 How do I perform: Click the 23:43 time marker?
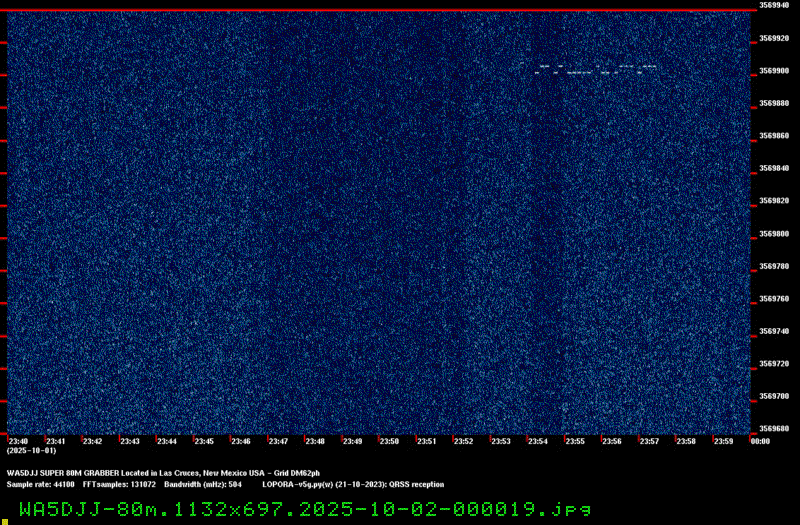click(x=130, y=441)
